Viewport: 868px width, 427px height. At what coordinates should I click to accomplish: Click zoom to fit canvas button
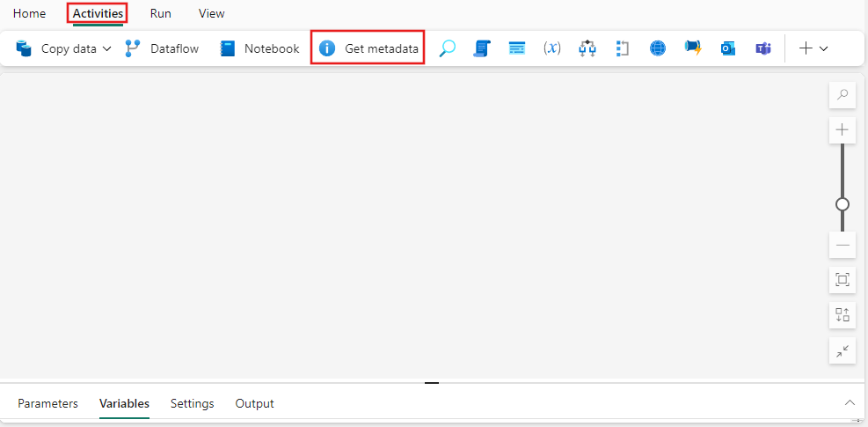(842, 280)
